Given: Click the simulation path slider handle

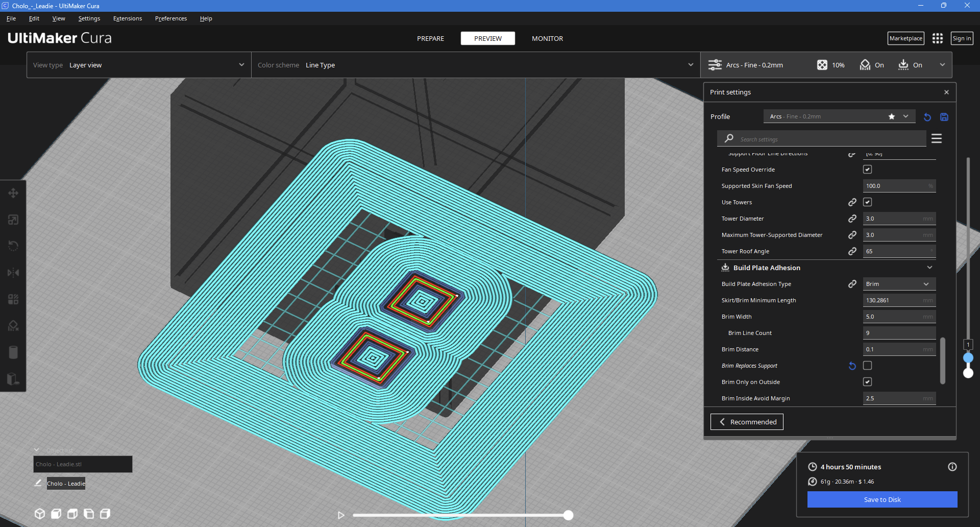Looking at the screenshot, I should pyautogui.click(x=568, y=515).
